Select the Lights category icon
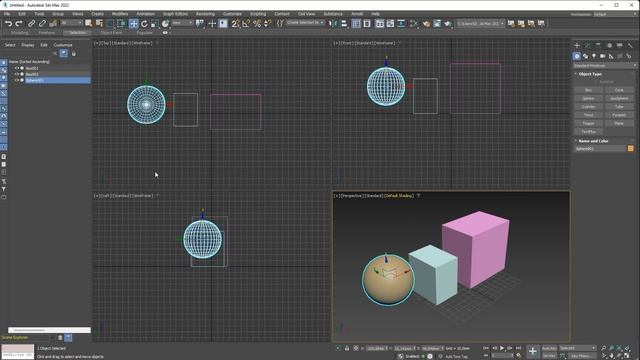 [594, 56]
